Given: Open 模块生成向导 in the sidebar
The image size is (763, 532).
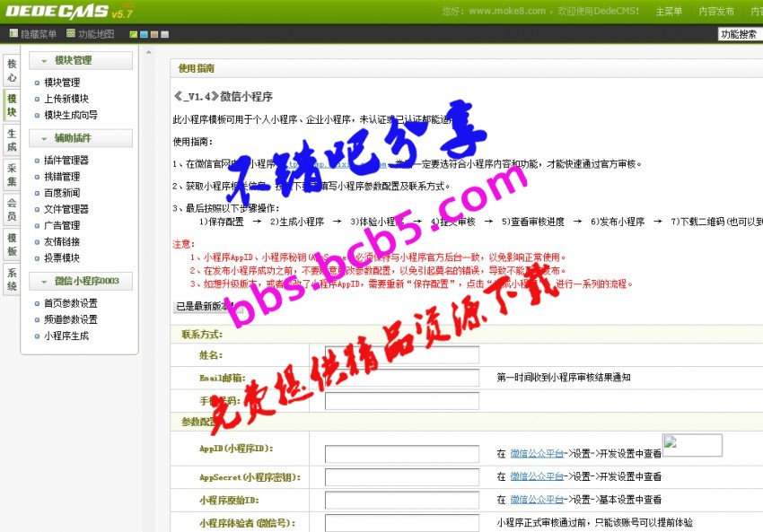Looking at the screenshot, I should (71, 115).
